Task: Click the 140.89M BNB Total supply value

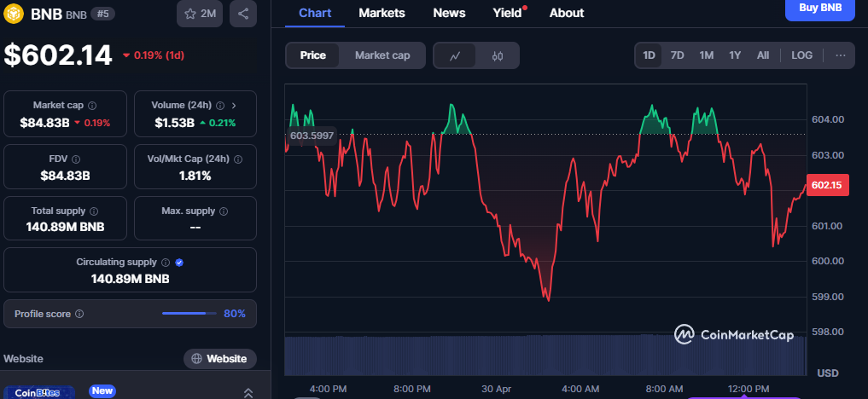Action: point(66,227)
